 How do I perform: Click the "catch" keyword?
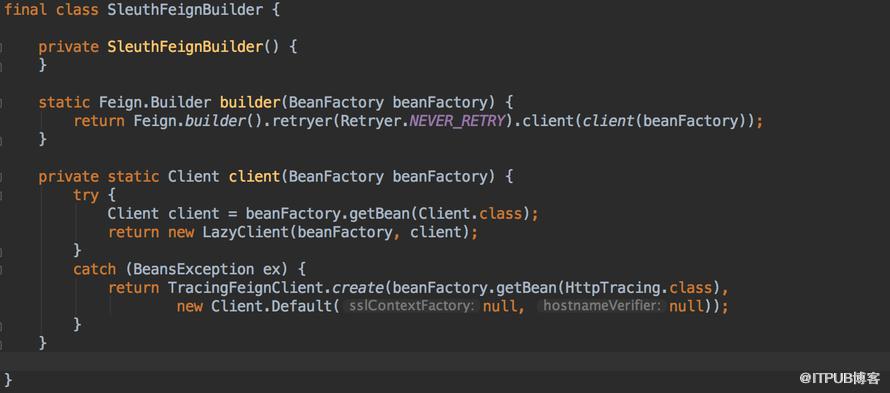94,269
